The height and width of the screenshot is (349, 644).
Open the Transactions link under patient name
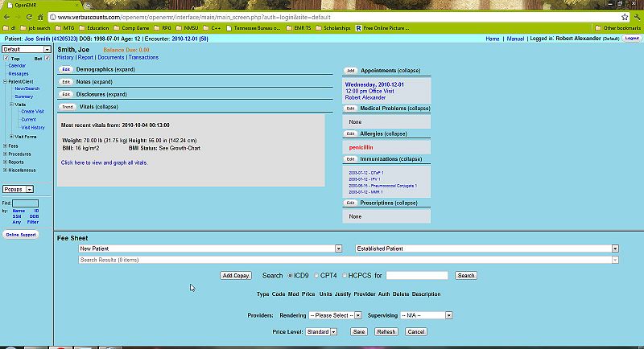[x=143, y=58]
